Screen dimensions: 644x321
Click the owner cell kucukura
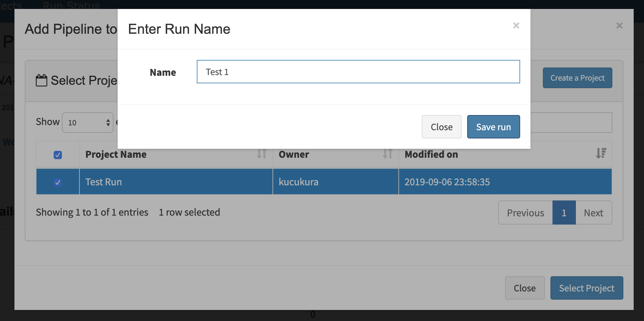[x=335, y=182]
